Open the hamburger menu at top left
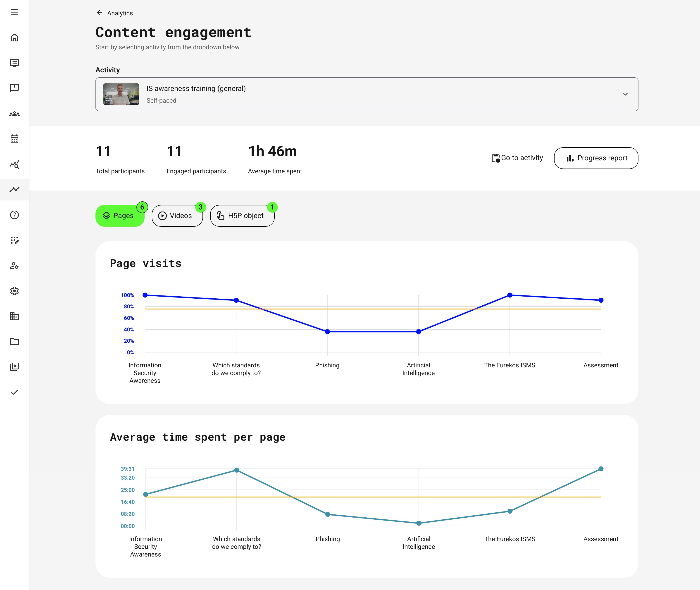This screenshot has width=700, height=590. [x=14, y=12]
